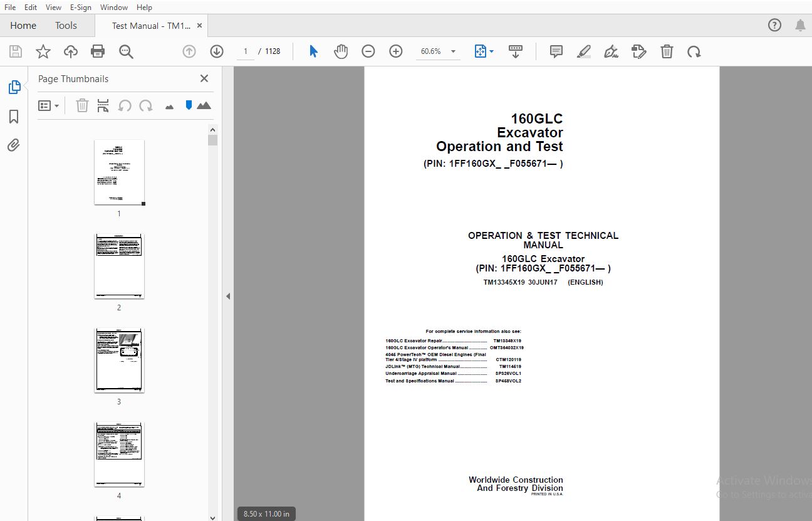Click the 'Worldwide Construction' text at page bottom
This screenshot has height=521, width=812.
click(x=516, y=480)
